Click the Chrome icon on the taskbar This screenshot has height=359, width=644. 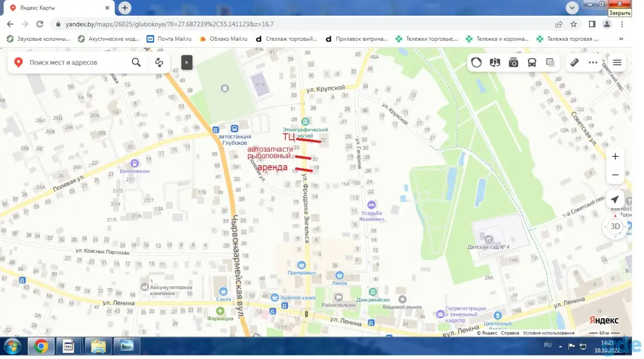41,346
